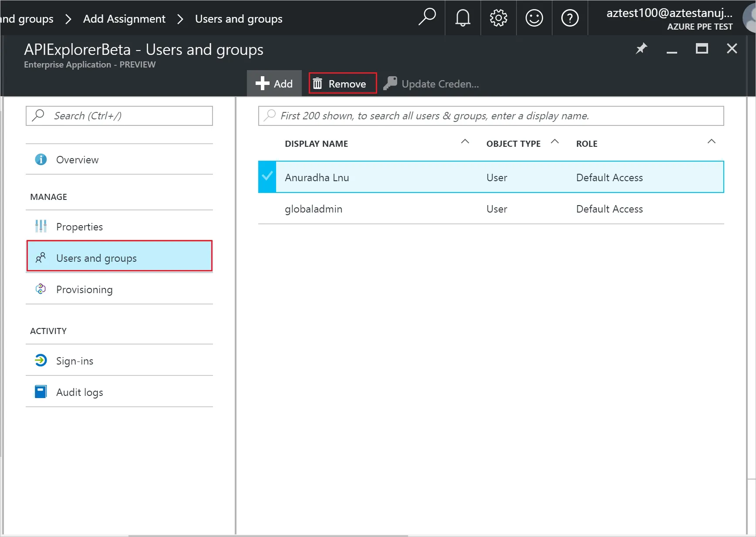Click the Overview info icon
This screenshot has width=756, height=537.
41,159
